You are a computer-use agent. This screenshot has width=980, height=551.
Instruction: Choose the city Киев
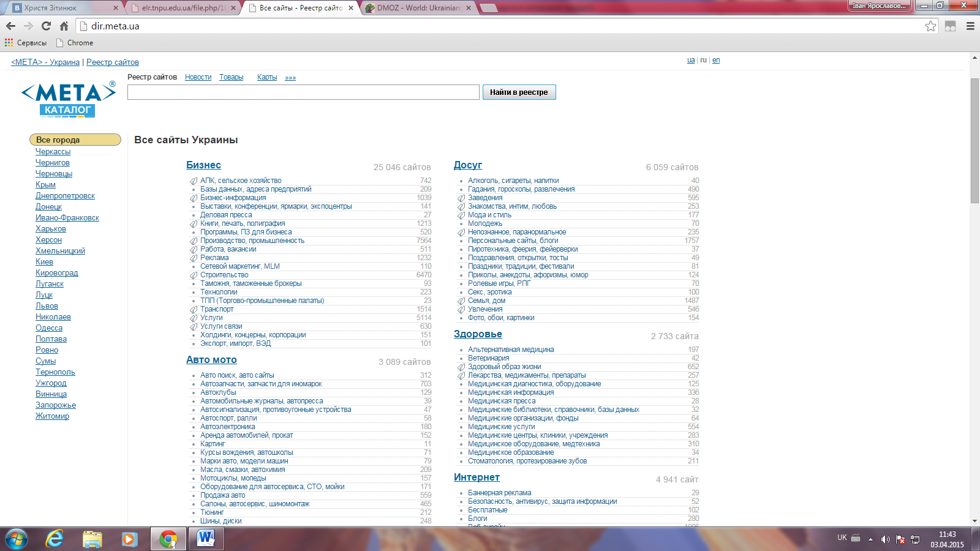44,261
